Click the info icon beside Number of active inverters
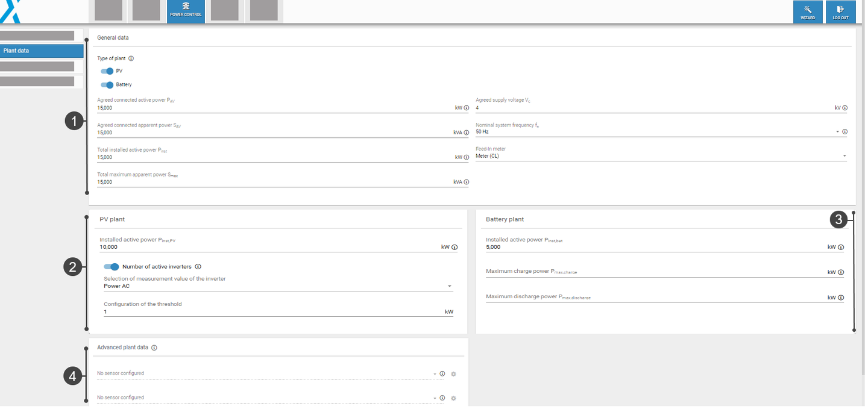The width and height of the screenshot is (868, 415). pos(198,266)
